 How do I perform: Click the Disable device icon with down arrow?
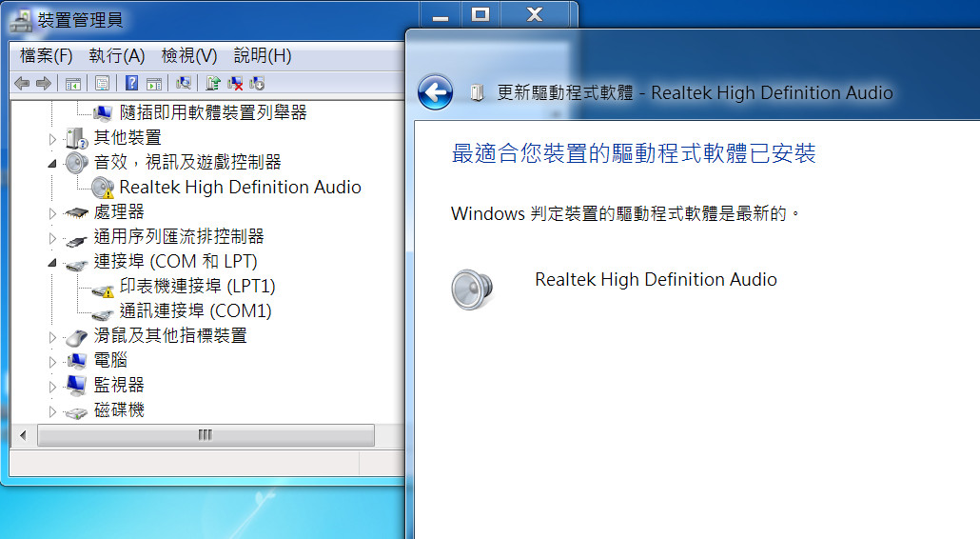257,83
